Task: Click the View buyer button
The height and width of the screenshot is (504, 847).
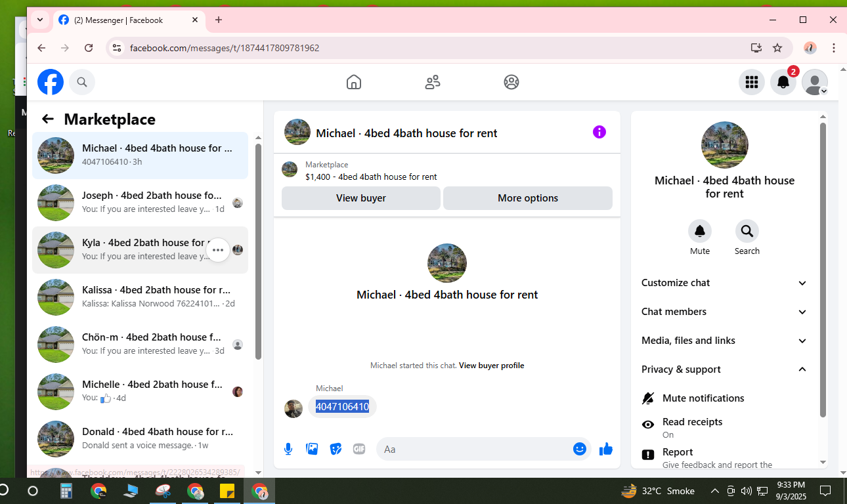Action: (x=361, y=198)
